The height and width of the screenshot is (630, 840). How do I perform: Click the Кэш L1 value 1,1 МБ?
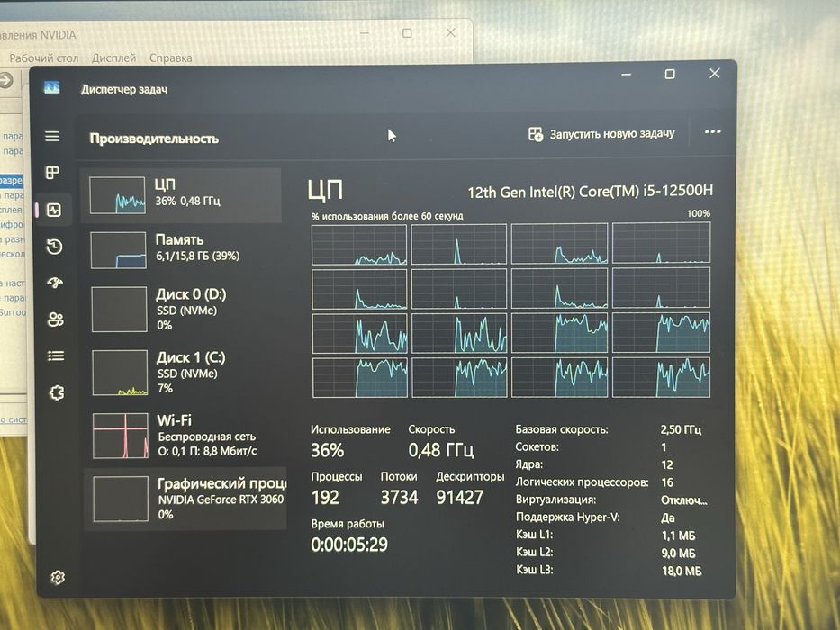click(679, 535)
